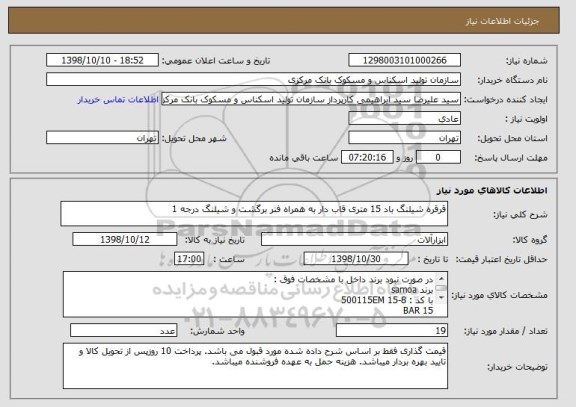Click the label شماره نیاز
Viewport: 576px width, 407px height.
coord(526,61)
